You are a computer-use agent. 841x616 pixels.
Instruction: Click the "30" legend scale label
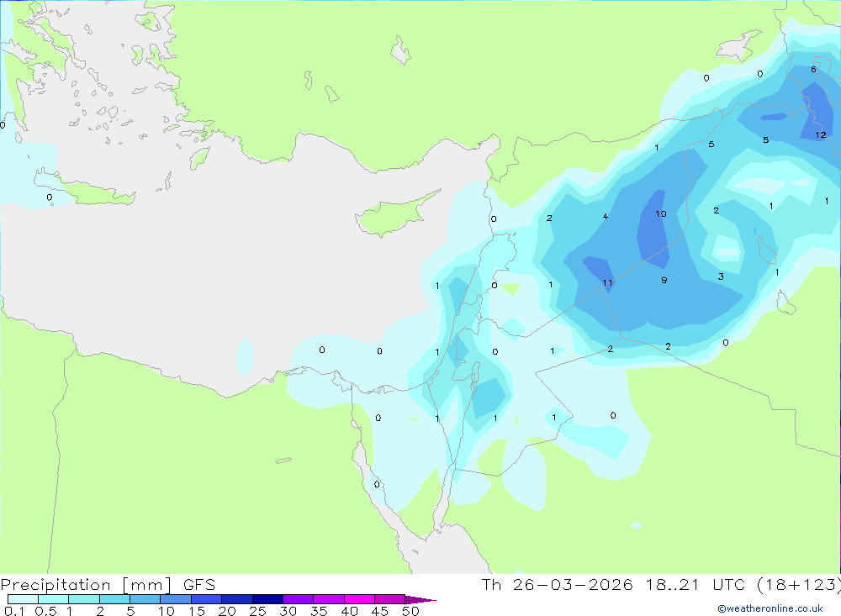pyautogui.click(x=288, y=611)
